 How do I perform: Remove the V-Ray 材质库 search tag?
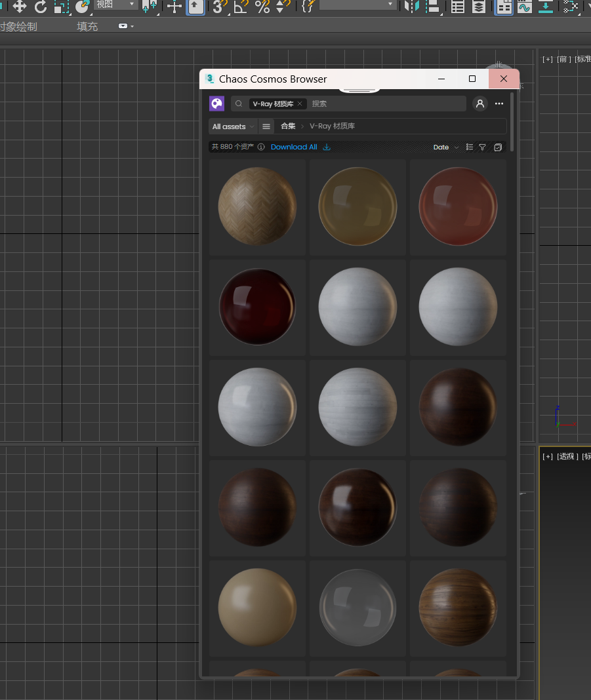[x=300, y=104]
